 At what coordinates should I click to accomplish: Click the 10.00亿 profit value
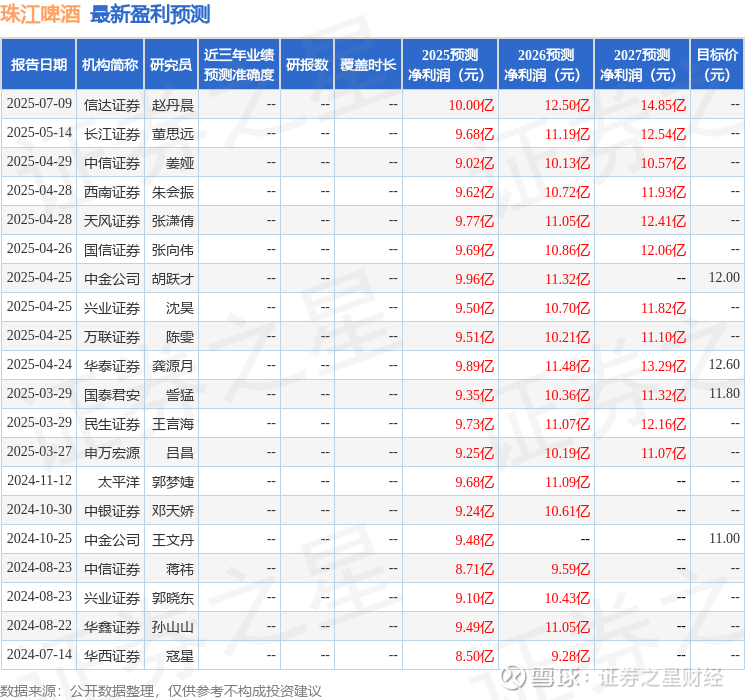(x=471, y=105)
